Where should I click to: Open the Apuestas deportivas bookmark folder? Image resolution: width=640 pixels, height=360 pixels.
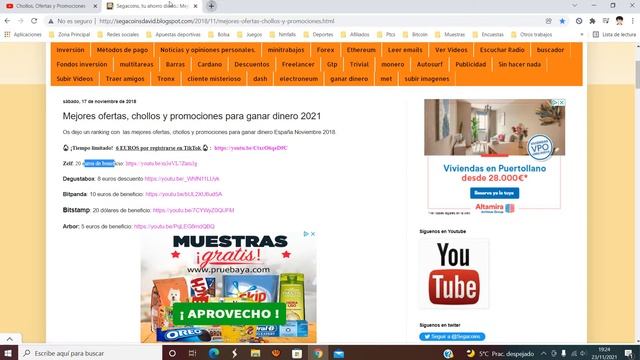(173, 35)
